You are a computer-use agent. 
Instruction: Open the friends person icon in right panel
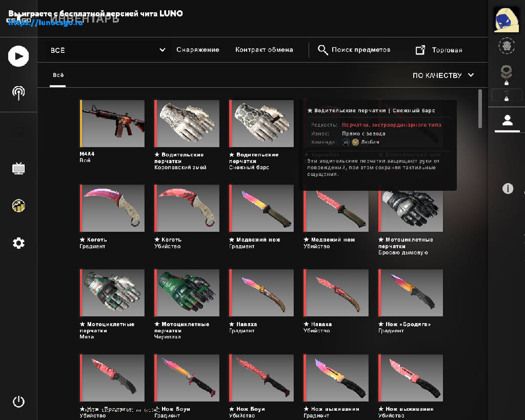[507, 120]
